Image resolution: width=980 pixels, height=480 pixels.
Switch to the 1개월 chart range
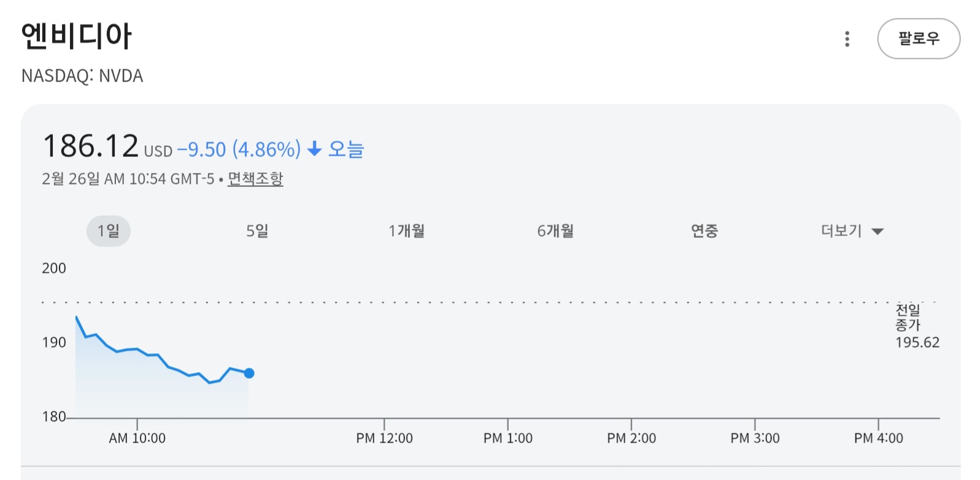[x=406, y=231]
